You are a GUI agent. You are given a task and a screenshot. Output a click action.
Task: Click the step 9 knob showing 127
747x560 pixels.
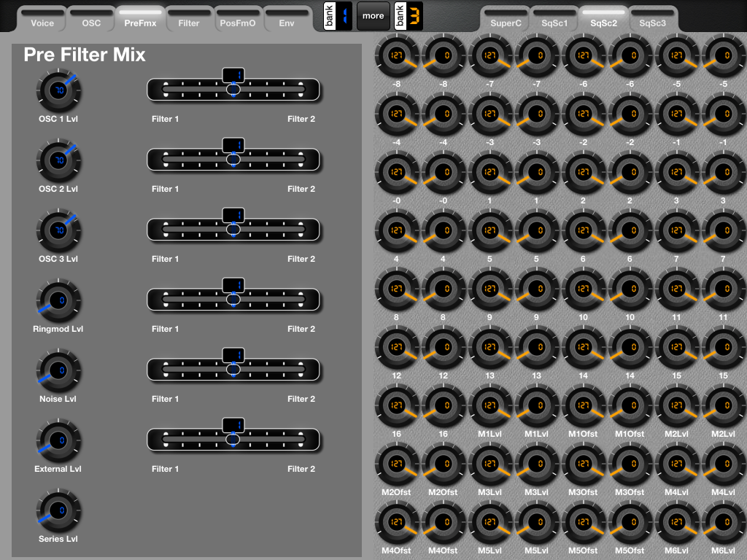(x=489, y=289)
